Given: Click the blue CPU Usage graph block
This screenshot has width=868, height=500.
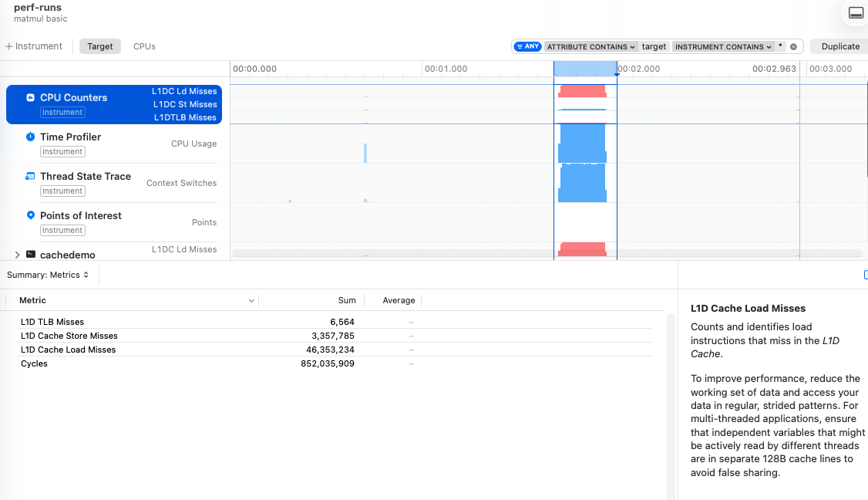Looking at the screenshot, I should click(582, 143).
